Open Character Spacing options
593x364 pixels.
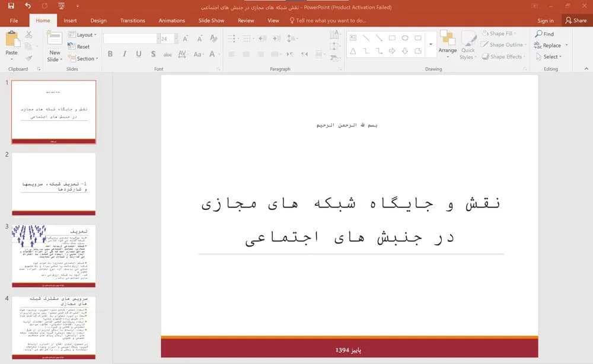pos(182,54)
